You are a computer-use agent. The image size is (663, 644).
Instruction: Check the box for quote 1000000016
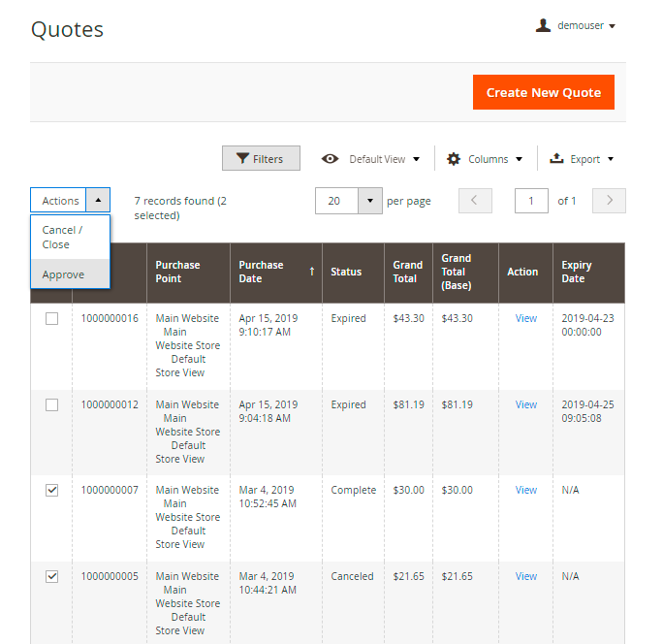click(x=52, y=318)
